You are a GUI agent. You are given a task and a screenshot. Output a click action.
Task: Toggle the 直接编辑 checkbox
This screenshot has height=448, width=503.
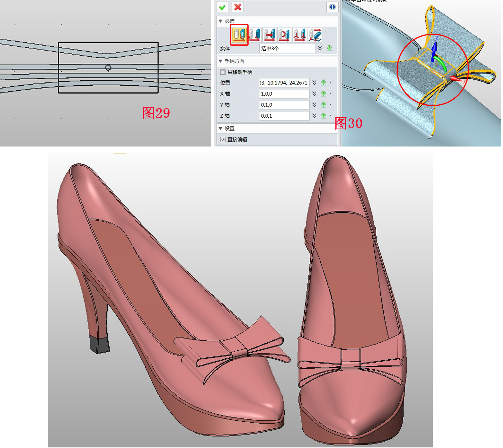pos(223,139)
